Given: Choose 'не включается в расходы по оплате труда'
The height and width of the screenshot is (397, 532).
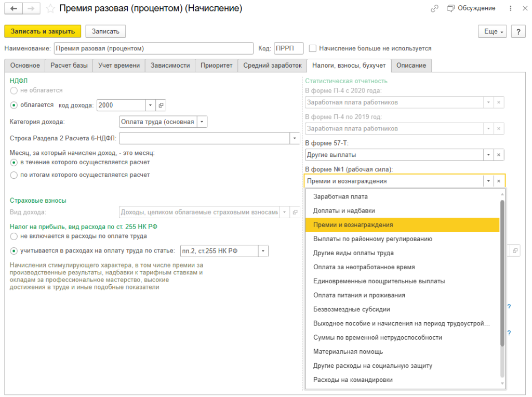Looking at the screenshot, I should point(14,236).
